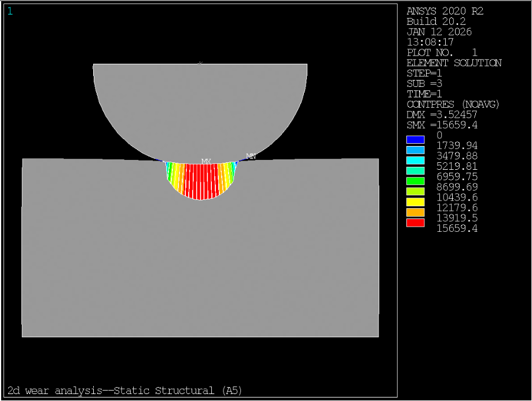The height and width of the screenshot is (401, 532).
Task: Pick the lime legend swatch for 8699.69
Action: point(415,191)
